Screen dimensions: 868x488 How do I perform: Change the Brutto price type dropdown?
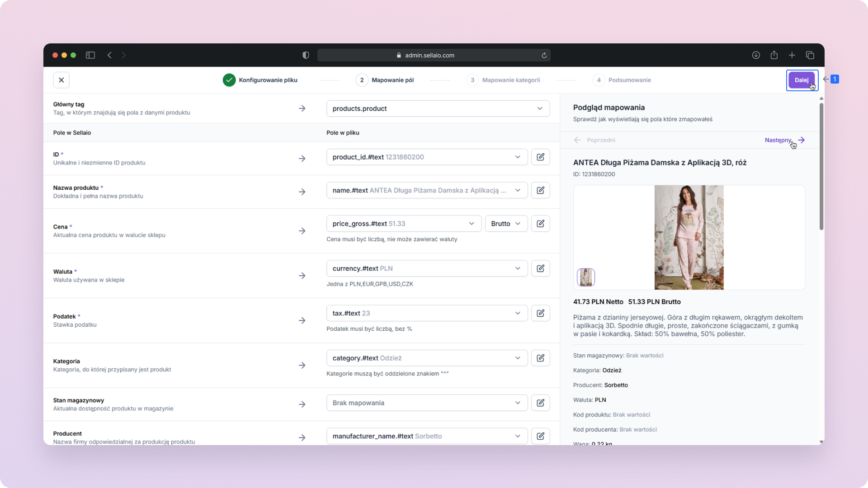[506, 224]
